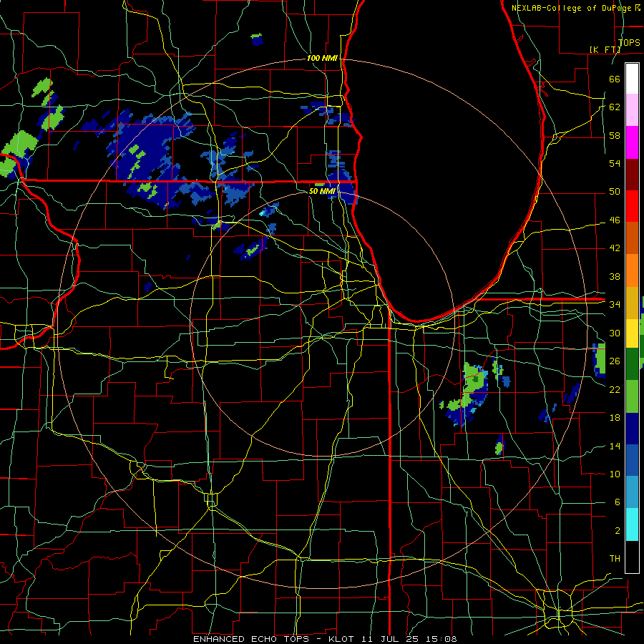This screenshot has height=644, width=644.
Task: Click the '62' legend value
Action: pos(615,107)
